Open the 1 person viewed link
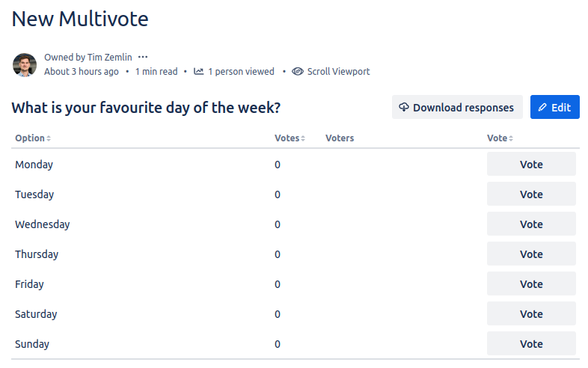 tap(241, 72)
